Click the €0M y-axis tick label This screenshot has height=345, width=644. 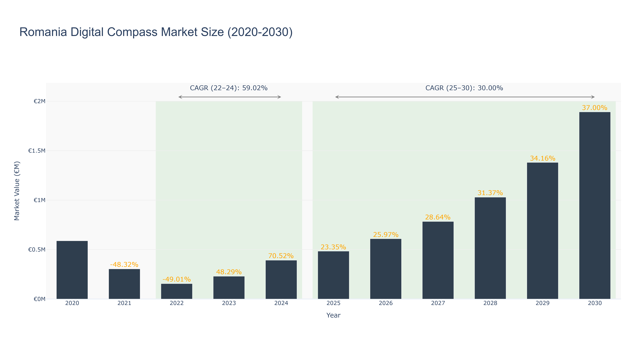point(39,299)
